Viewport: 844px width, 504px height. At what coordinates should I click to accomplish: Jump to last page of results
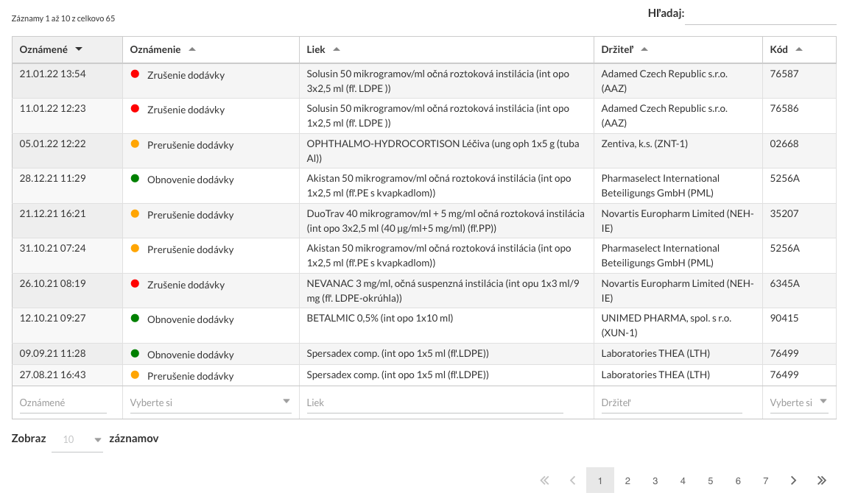pos(821,480)
